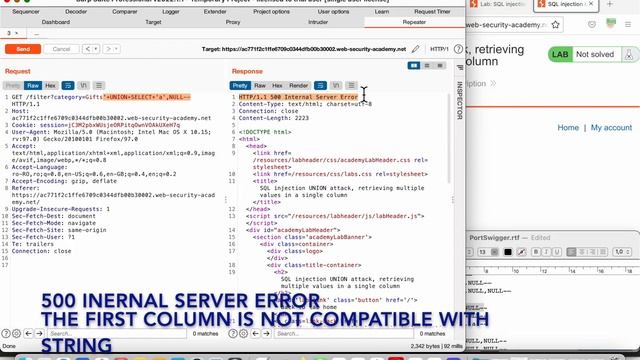Open the Request search help icon

pyautogui.click(x=6, y=333)
